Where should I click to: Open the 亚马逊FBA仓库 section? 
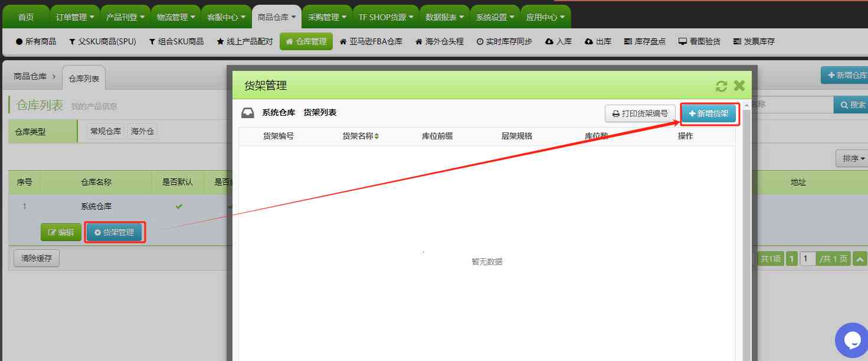pos(371,41)
